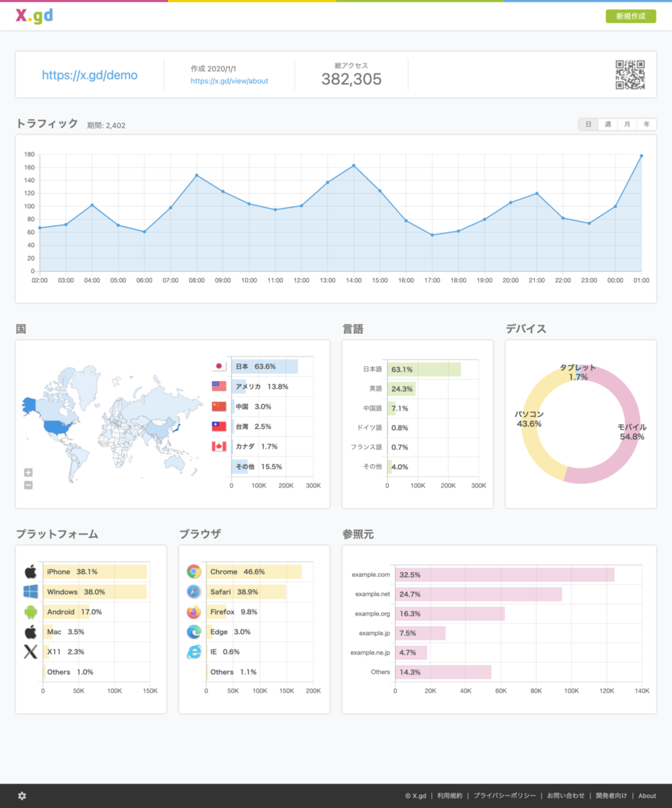672x808 pixels.
Task: Click the Apple icon beside iPhone
Action: pyautogui.click(x=30, y=572)
